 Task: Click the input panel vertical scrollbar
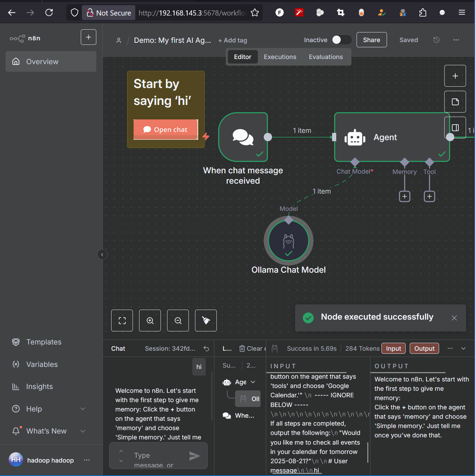pyautogui.click(x=368, y=453)
